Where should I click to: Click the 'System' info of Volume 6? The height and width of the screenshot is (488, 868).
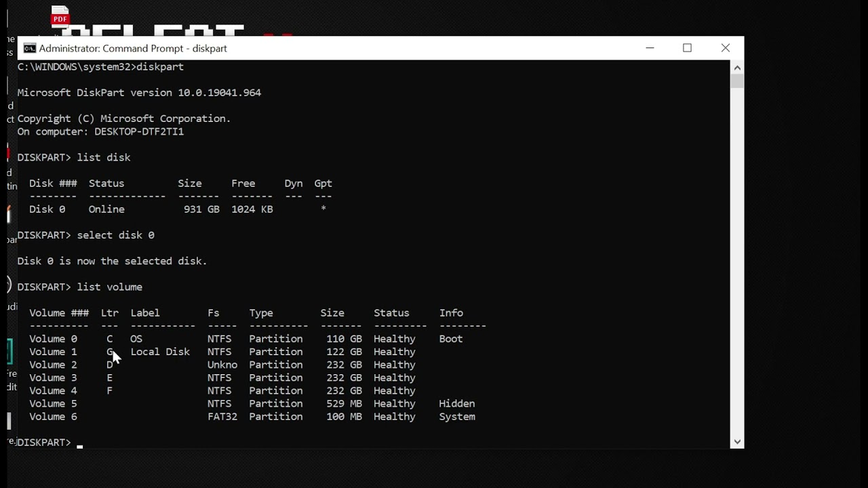click(457, 417)
